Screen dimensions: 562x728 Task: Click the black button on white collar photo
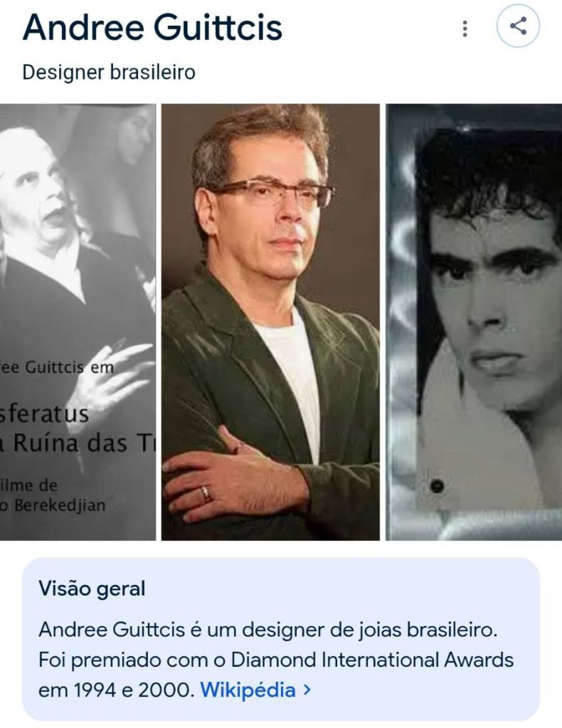pos(437,486)
